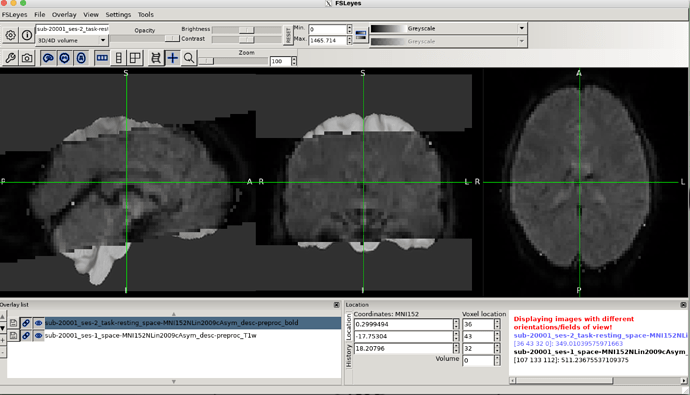Click RESET brightness/contrast button
Screen dimensions: 690x395
pyautogui.click(x=288, y=35)
